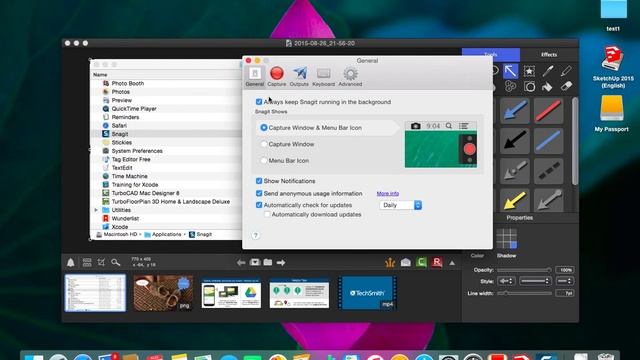Apply the gray round-ended arrow style

click(548, 200)
